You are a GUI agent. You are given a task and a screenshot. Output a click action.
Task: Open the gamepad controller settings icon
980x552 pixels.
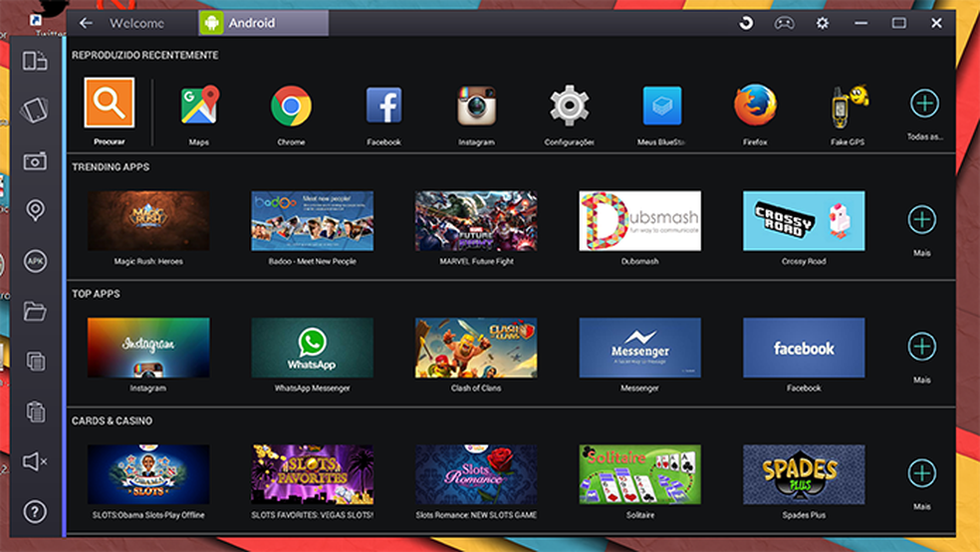(785, 23)
